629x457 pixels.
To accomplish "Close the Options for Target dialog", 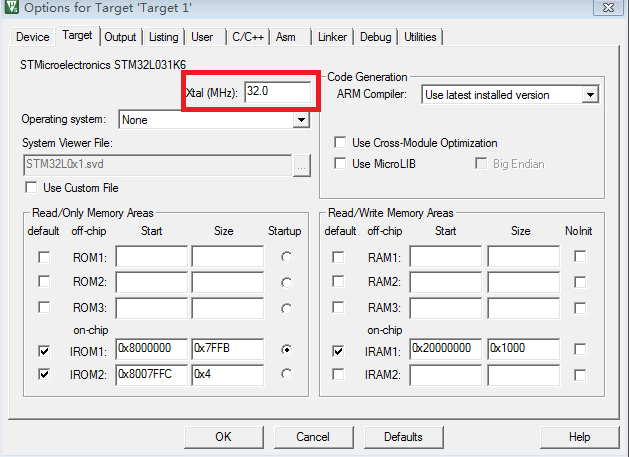I will pos(609,7).
